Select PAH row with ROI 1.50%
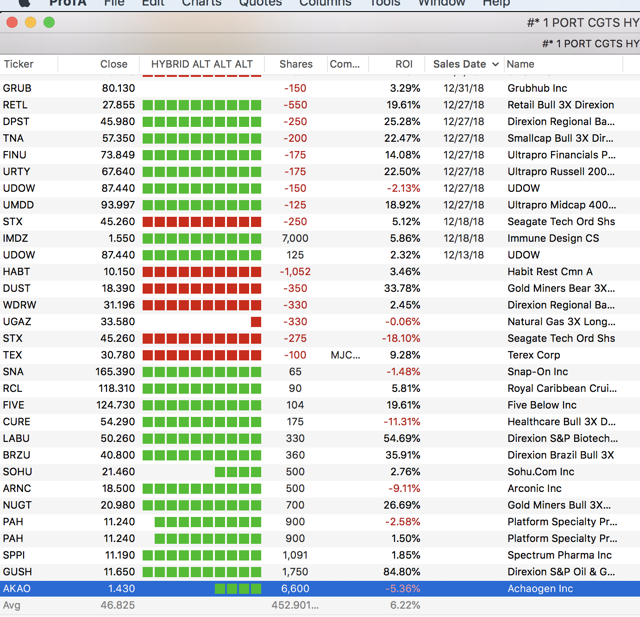The image size is (640, 617). pos(320,539)
